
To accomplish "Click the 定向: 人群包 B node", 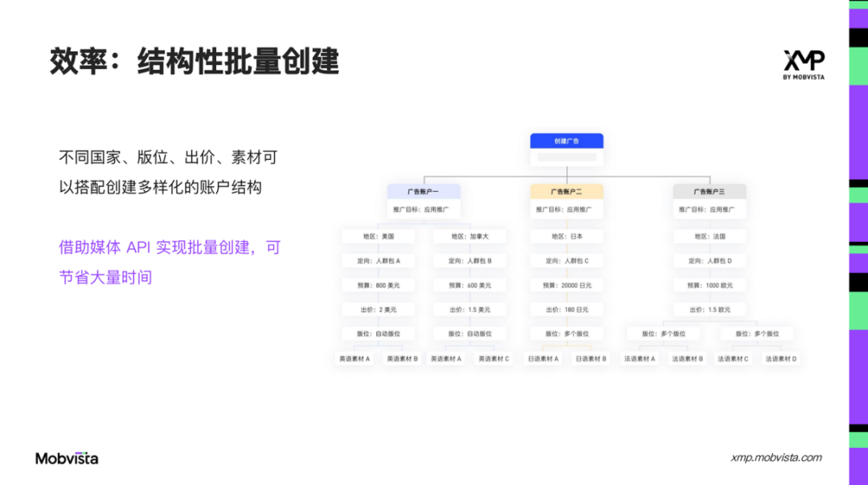I will tap(470, 260).
